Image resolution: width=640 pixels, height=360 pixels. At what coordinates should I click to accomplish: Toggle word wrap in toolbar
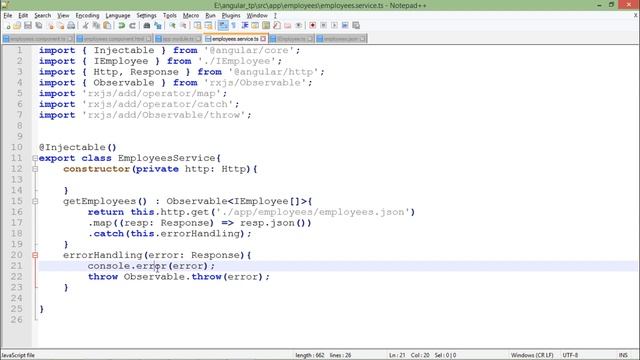point(223,25)
